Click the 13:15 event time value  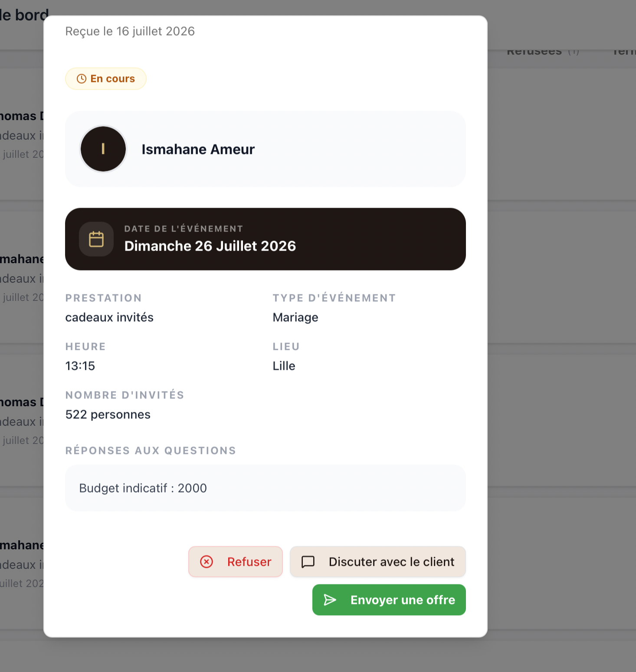point(80,366)
